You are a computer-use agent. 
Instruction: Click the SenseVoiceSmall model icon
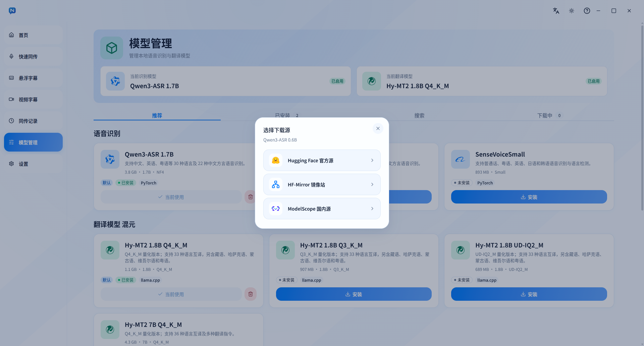(x=461, y=159)
